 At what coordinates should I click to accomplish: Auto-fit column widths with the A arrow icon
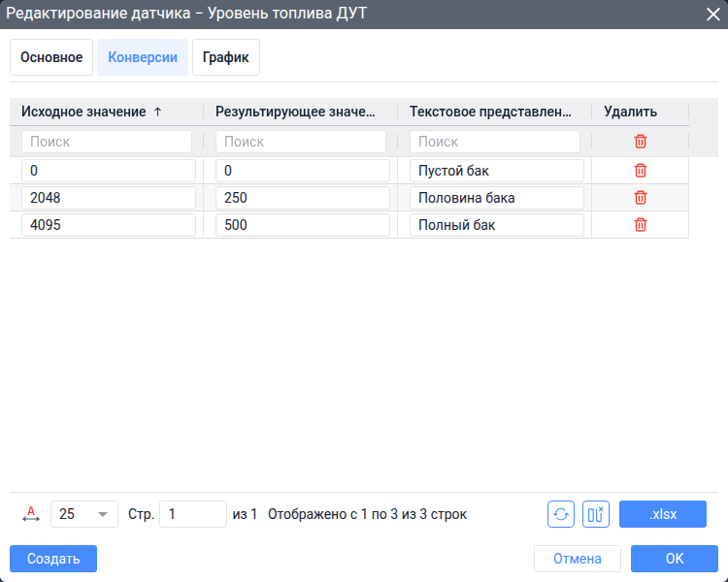coord(31,514)
